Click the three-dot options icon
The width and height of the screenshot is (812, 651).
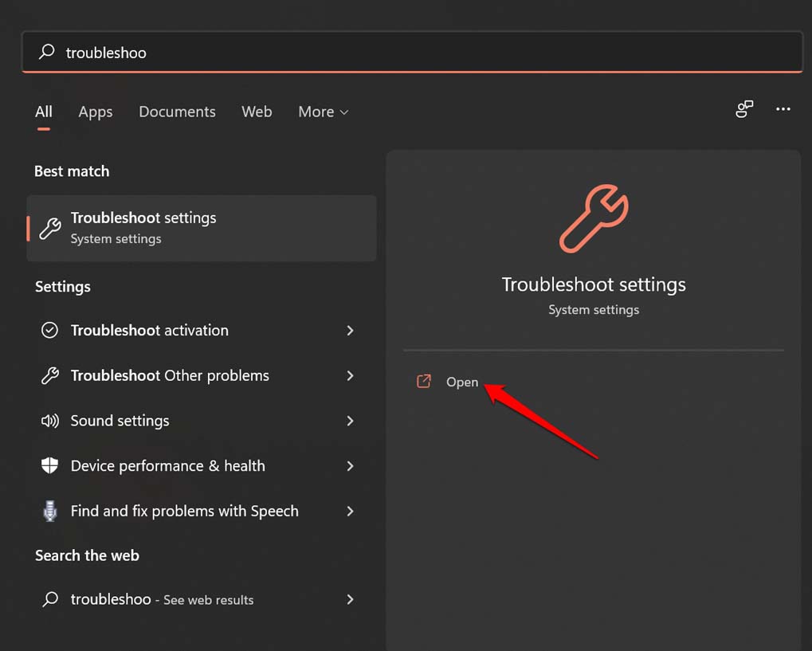783,109
